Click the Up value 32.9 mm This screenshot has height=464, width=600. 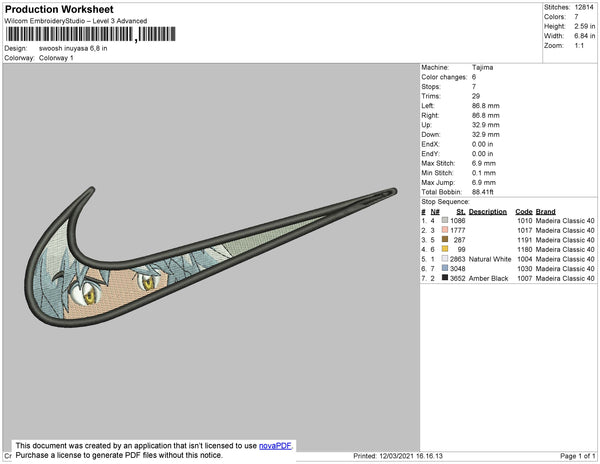[x=486, y=125]
